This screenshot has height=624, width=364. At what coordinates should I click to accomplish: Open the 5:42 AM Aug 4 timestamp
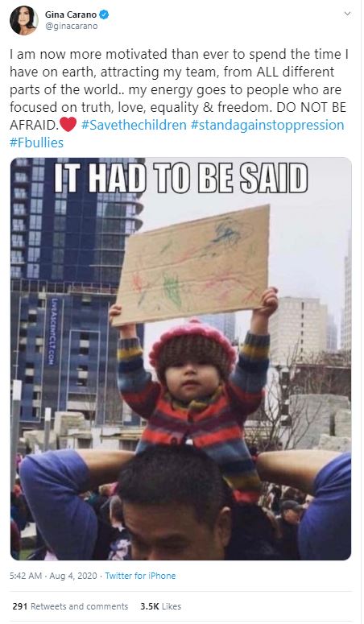(53, 576)
